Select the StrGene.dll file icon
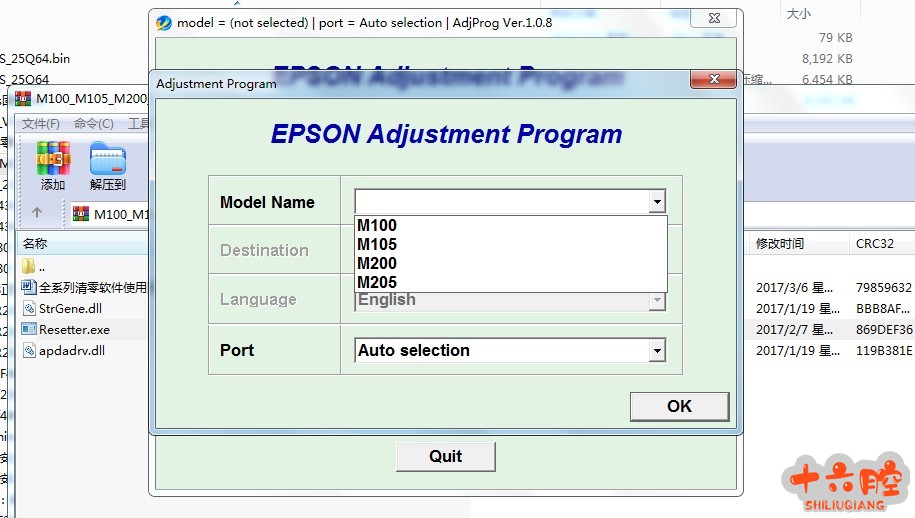Screen dimensions: 915x518 (x=29, y=309)
